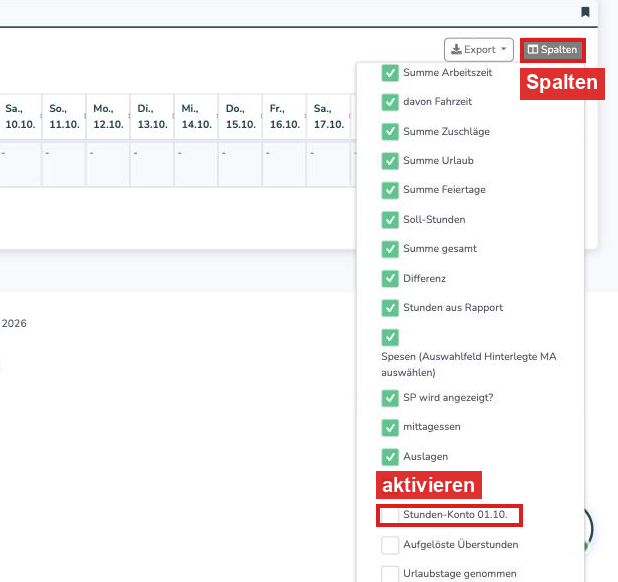
Task: Uncheck davon Fahrzeit column
Action: [x=390, y=102]
